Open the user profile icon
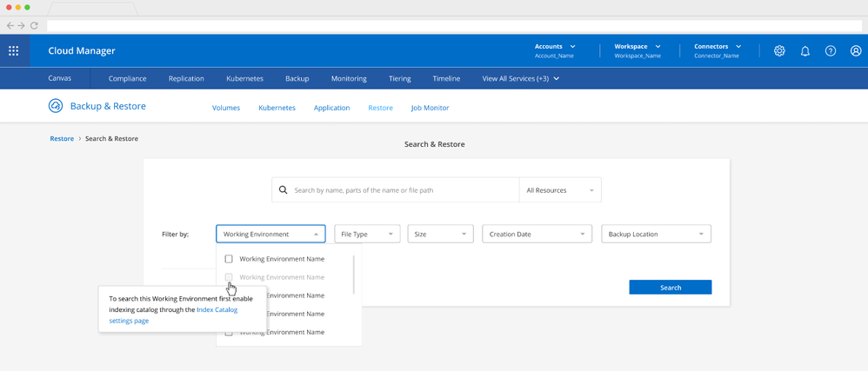Image resolution: width=868 pixels, height=371 pixels. [x=856, y=50]
